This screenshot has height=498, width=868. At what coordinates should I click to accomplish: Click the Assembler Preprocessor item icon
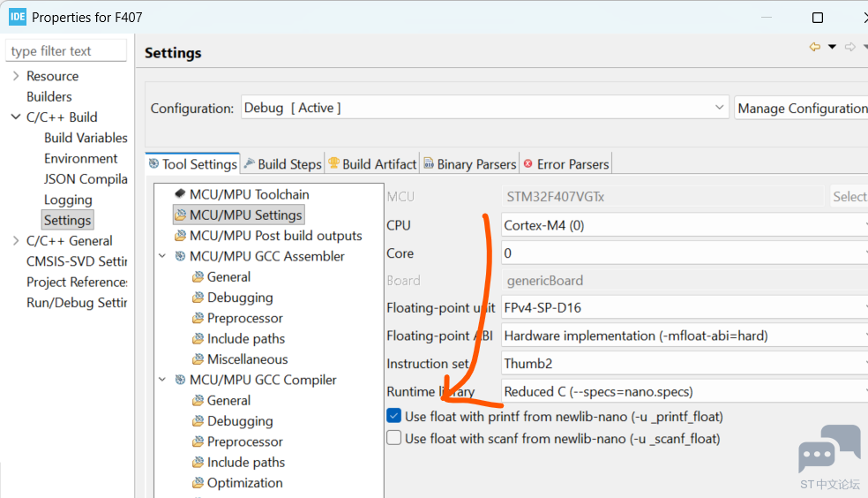(198, 318)
